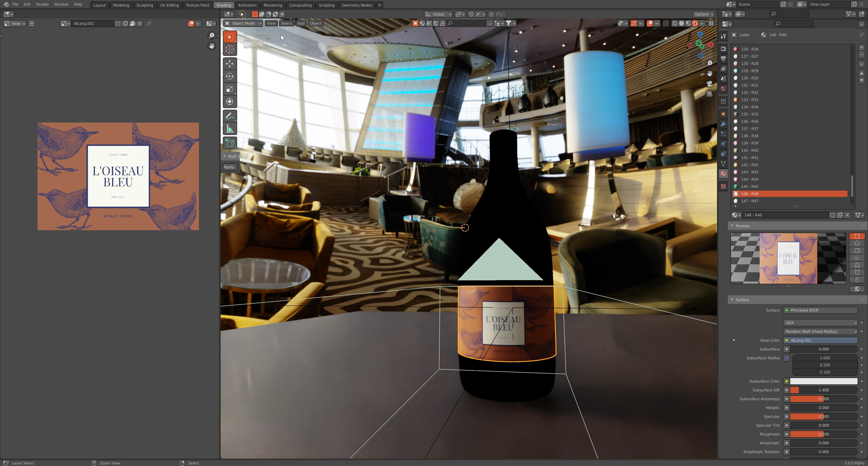
Task: Select the Measure tool
Action: click(229, 129)
